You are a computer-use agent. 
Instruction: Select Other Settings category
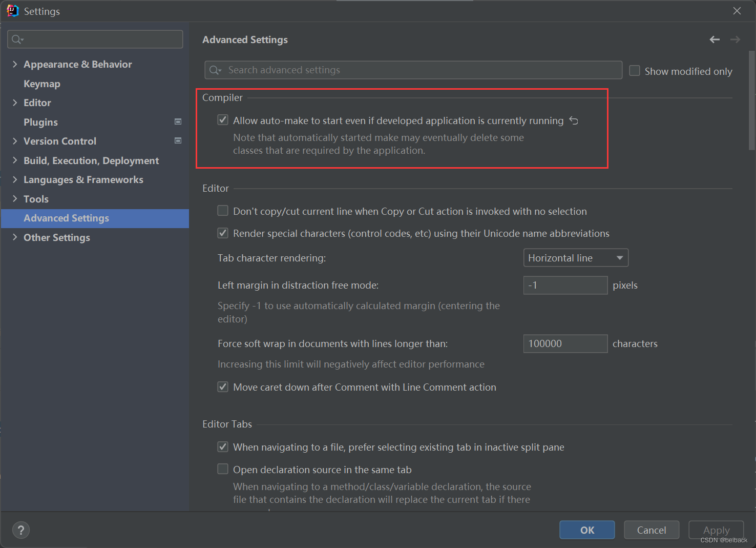57,237
